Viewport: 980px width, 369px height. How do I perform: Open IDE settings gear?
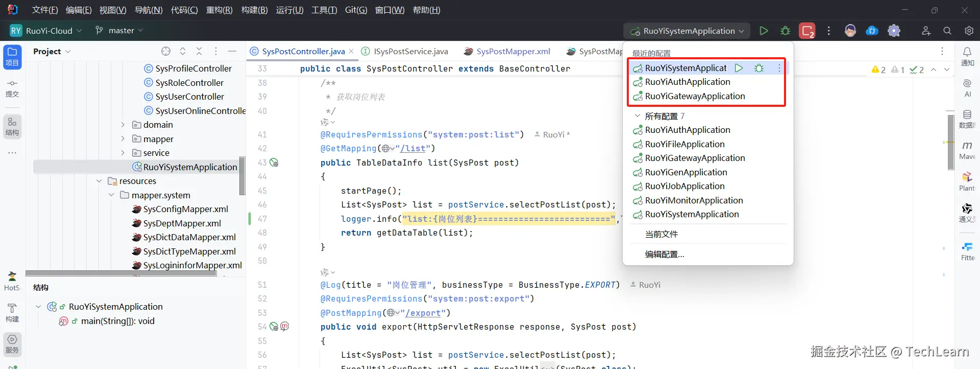969,31
